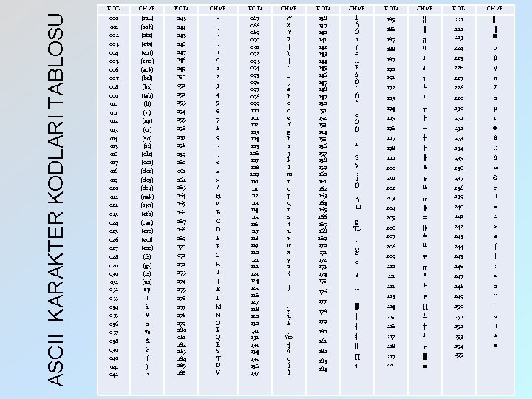
Task: Click the '(nak)' character cell
Action: coord(147,197)
